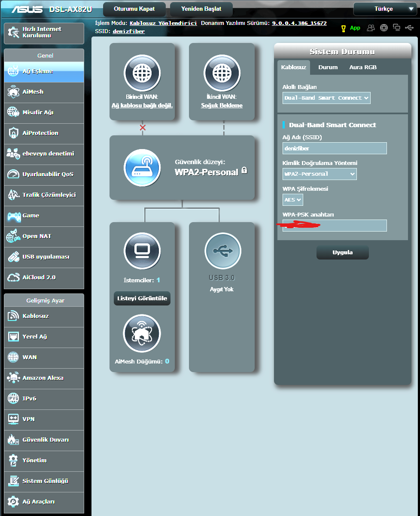Viewport: 420px width, 516px height.
Task: Click the 'Aygıt Yok' text
Action: pyautogui.click(x=222, y=290)
